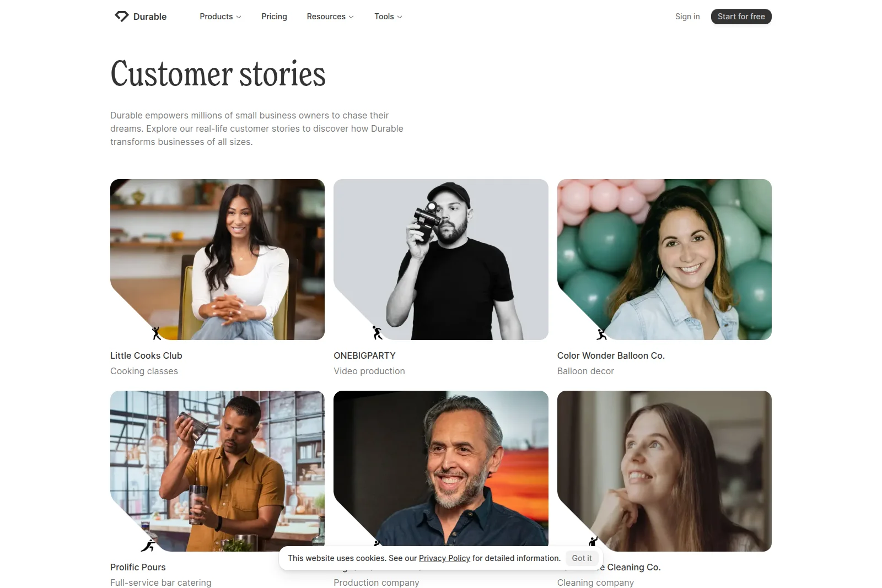Open the Tools dropdown in the navbar
Screen dimensions: 882x588
coord(388,17)
